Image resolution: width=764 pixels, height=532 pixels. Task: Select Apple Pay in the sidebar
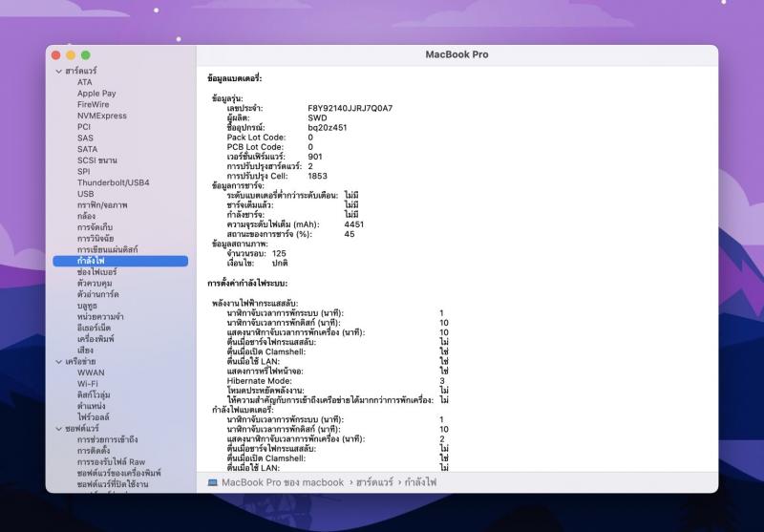coord(96,94)
